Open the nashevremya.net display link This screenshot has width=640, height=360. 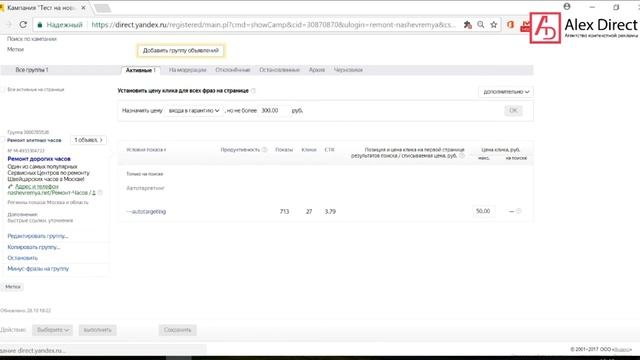tap(49, 193)
